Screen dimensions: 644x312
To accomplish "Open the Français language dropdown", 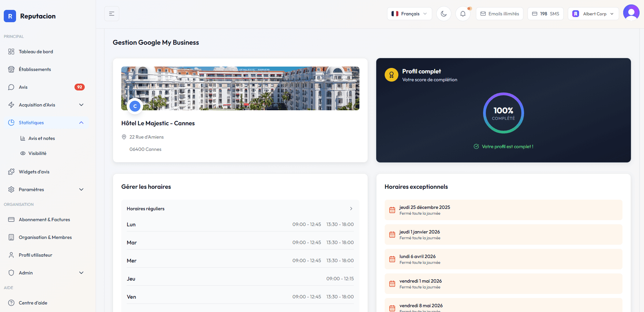I will [x=409, y=13].
